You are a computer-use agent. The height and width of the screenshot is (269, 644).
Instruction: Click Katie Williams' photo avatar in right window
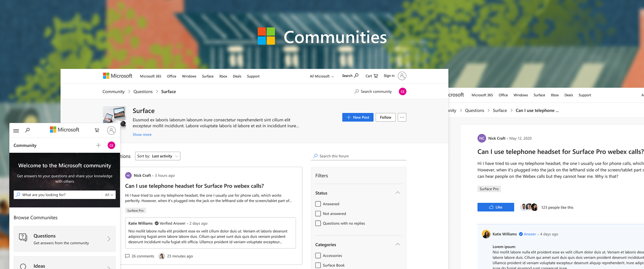pos(486,234)
